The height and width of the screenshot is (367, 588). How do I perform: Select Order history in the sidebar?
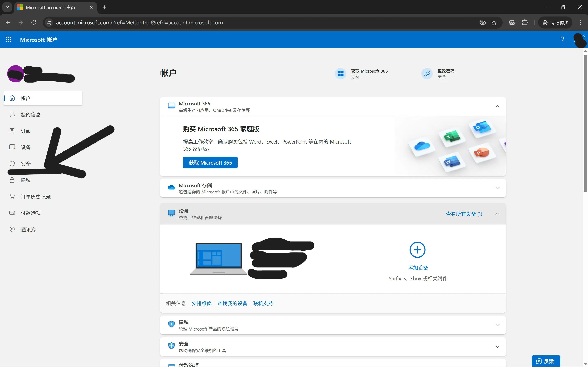pyautogui.click(x=36, y=197)
